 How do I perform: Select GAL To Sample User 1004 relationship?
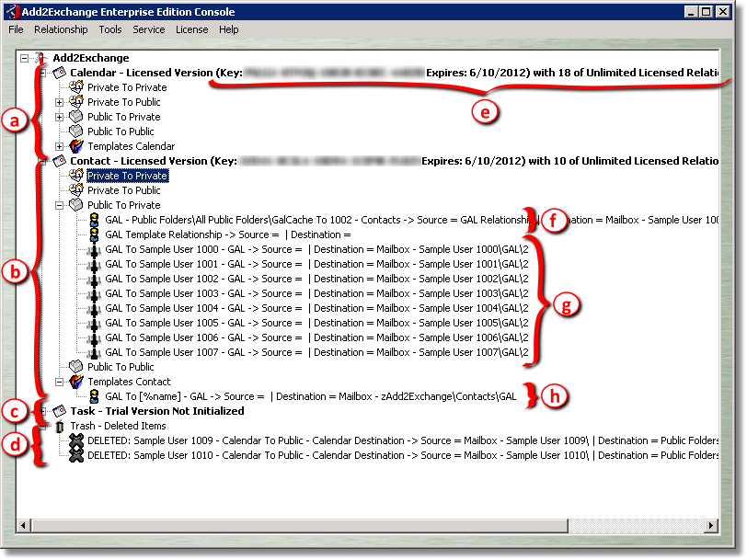[x=316, y=309]
